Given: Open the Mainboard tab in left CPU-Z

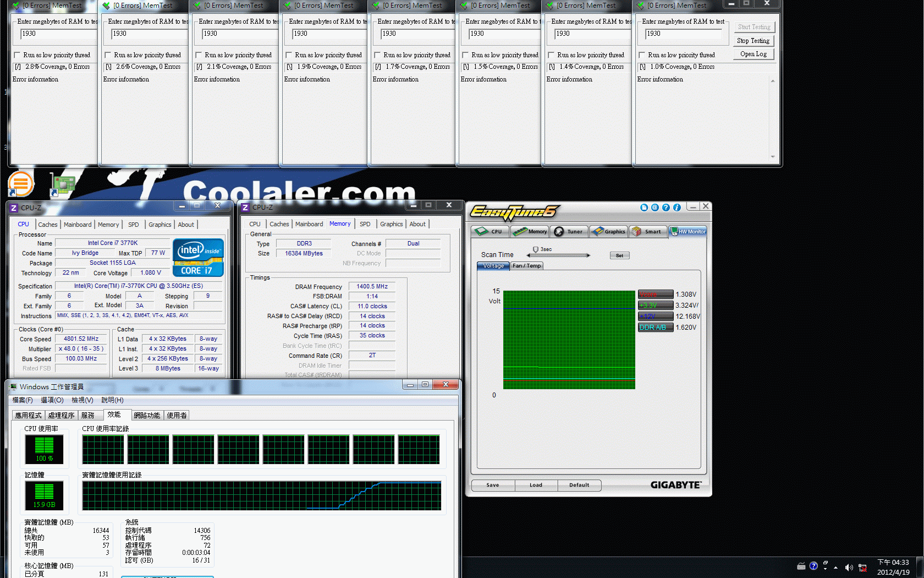Looking at the screenshot, I should 78,225.
